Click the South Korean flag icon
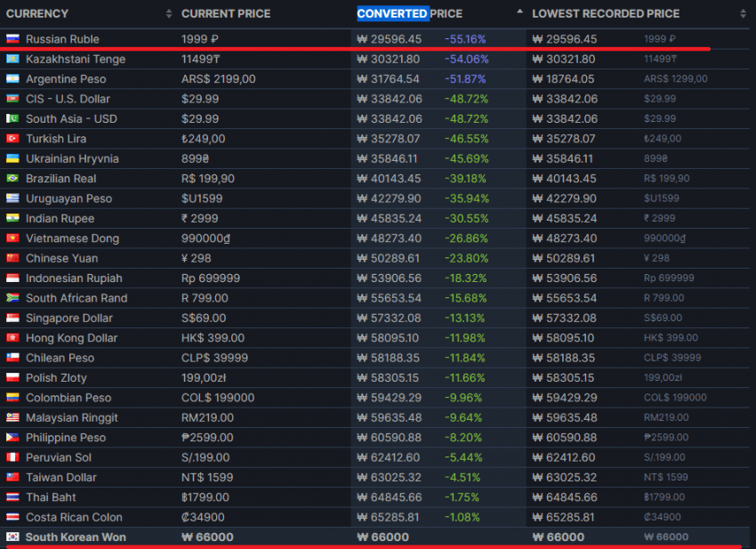Viewport: 756px width, 549px height. 12,537
